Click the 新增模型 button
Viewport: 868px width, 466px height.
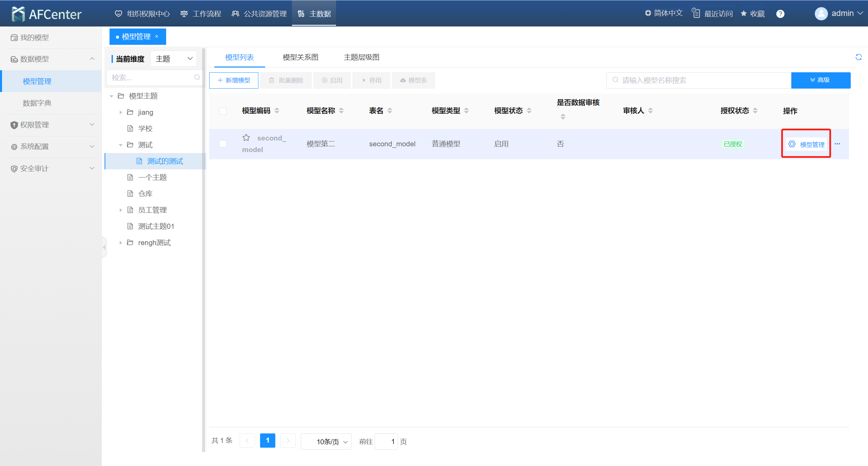(234, 80)
